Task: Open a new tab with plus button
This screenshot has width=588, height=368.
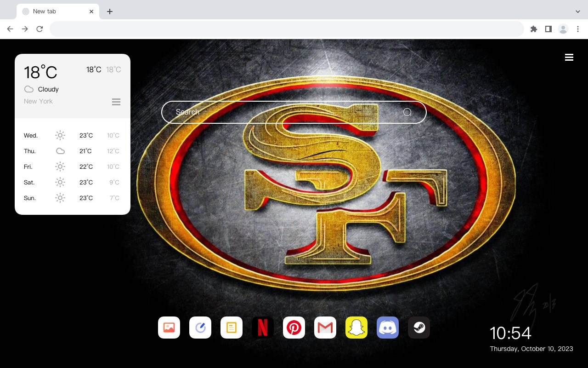Action: pos(109,11)
